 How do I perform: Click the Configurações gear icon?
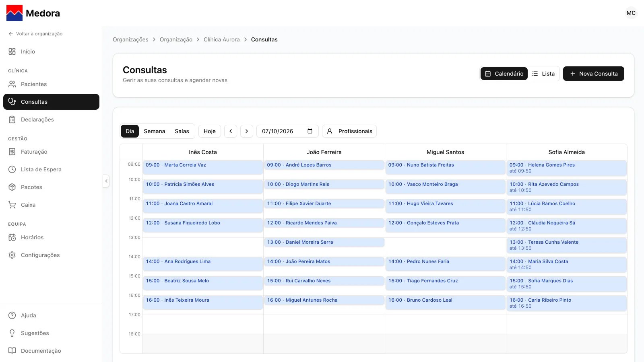tap(12, 255)
